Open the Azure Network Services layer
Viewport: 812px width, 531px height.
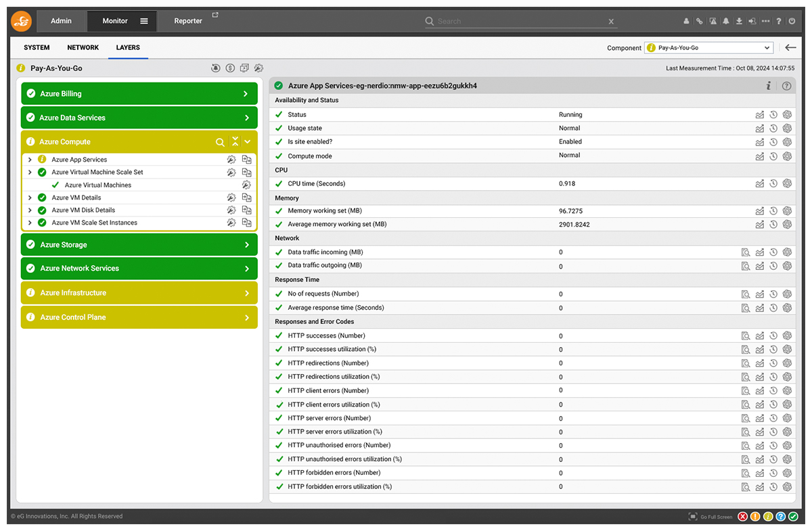(x=139, y=269)
